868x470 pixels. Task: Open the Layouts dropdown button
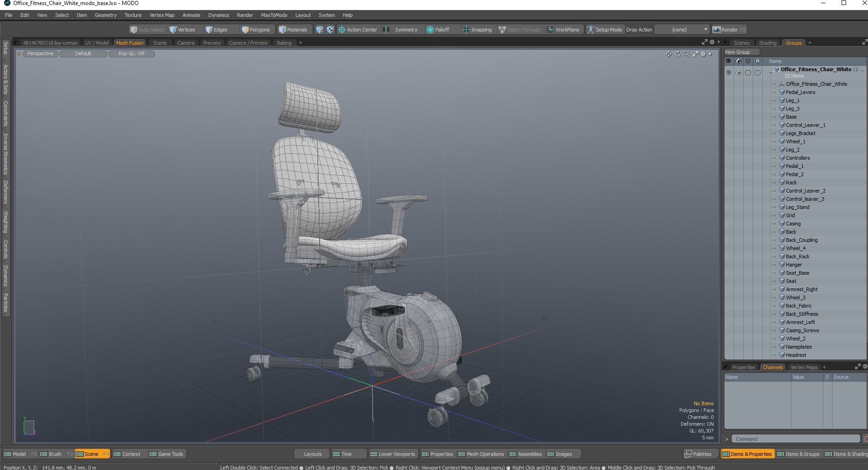click(x=312, y=454)
